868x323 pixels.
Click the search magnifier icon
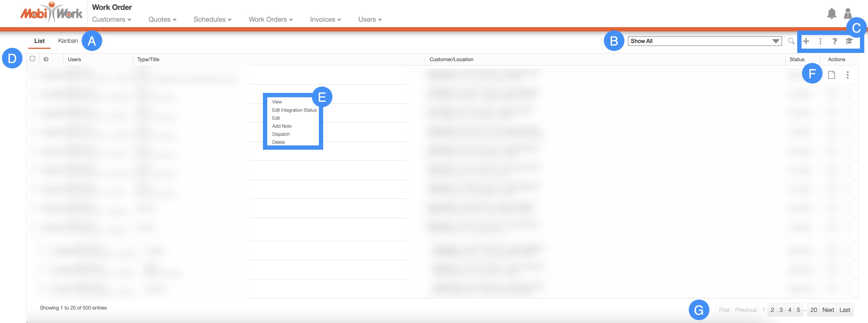point(791,41)
